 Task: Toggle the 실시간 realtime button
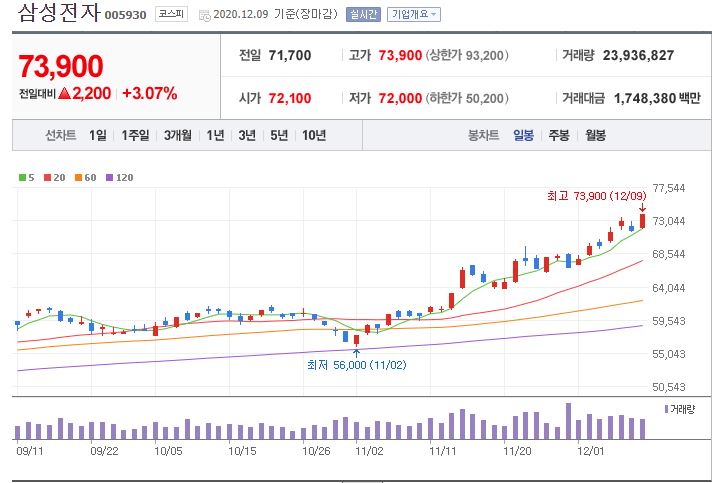pos(363,15)
